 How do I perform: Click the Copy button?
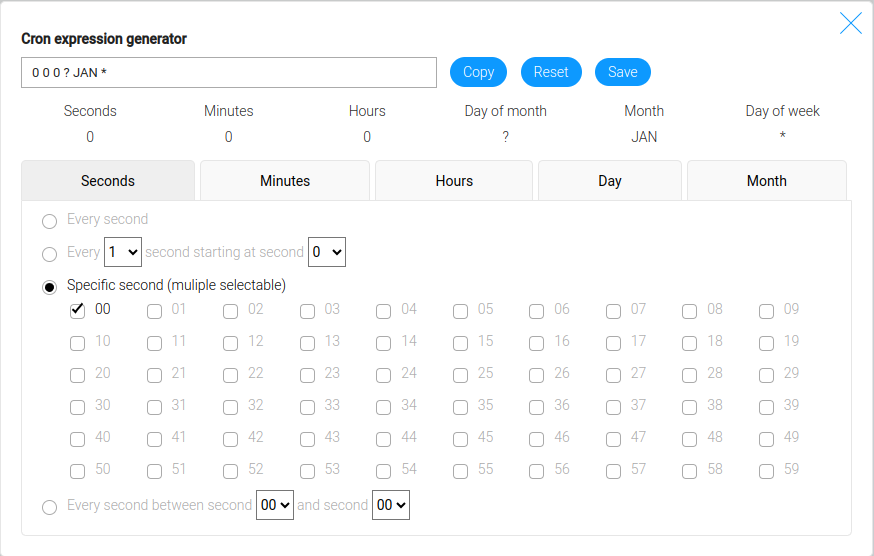[x=478, y=72]
